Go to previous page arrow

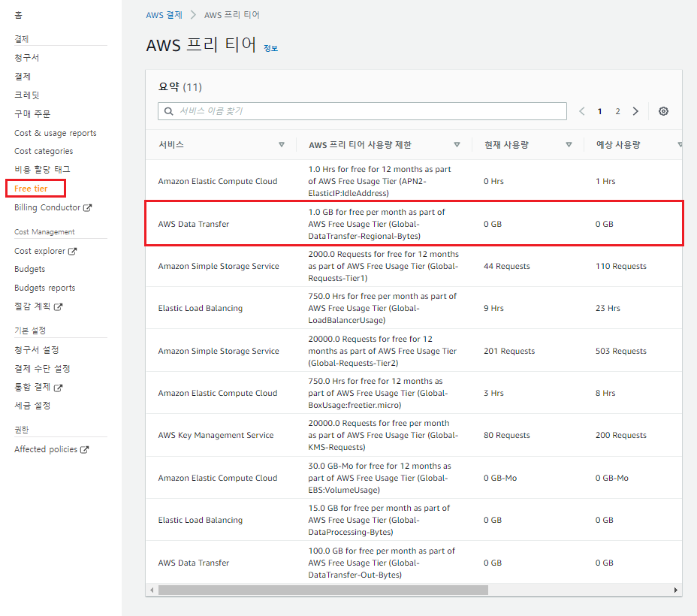(582, 111)
